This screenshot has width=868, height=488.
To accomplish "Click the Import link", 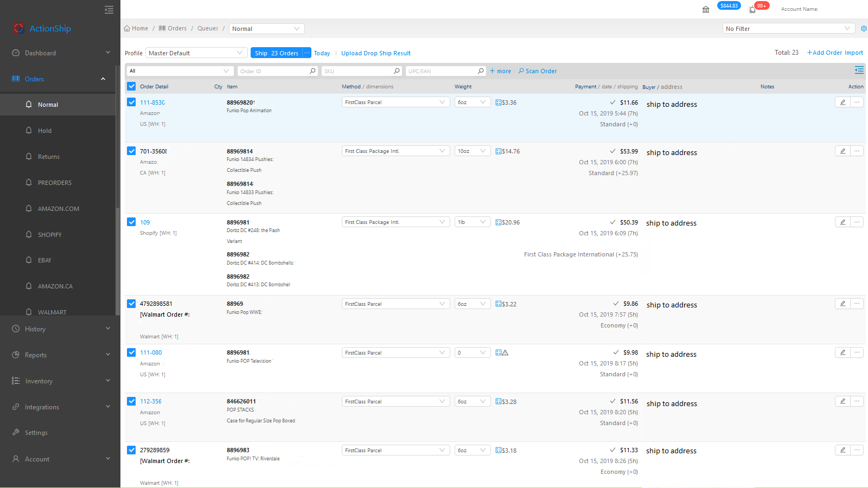I will point(854,53).
